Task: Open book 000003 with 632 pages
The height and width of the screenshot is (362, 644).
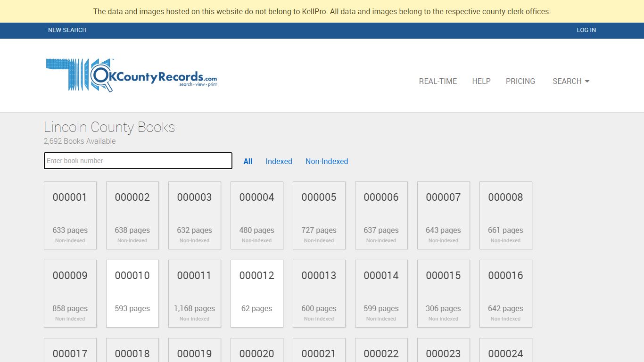Action: coord(195,215)
